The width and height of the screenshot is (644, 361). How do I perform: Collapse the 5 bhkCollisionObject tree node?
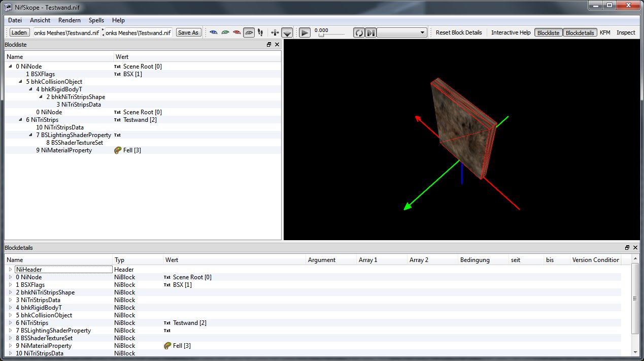pos(21,82)
